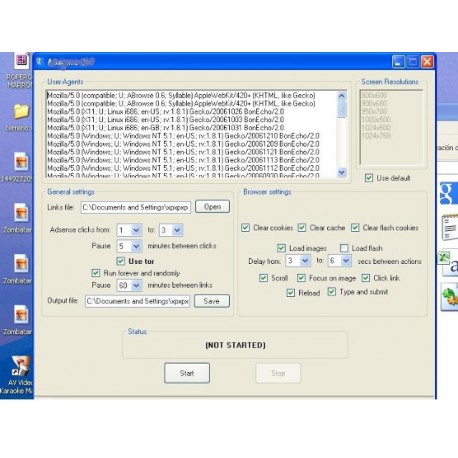Click the greyed Stop button

click(x=278, y=373)
